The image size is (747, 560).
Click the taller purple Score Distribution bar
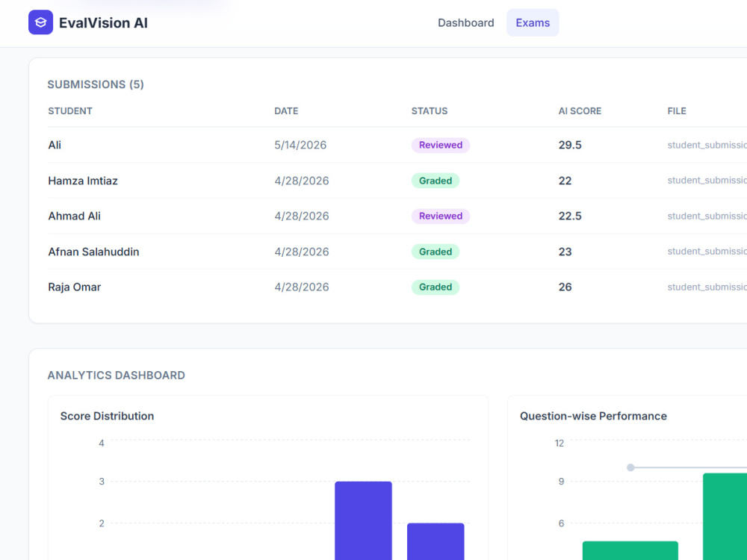[363, 520]
